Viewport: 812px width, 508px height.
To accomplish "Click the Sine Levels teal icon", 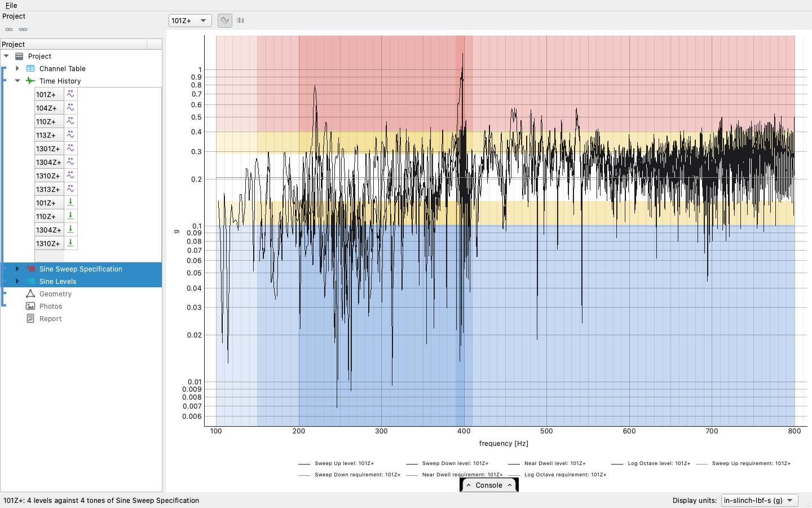I will click(x=30, y=282).
